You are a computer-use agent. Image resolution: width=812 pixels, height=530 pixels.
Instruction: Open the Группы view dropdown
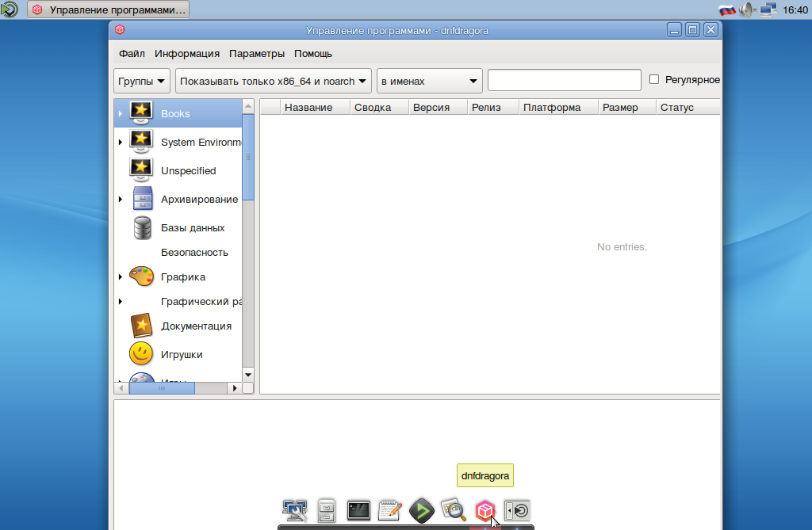pyautogui.click(x=141, y=82)
